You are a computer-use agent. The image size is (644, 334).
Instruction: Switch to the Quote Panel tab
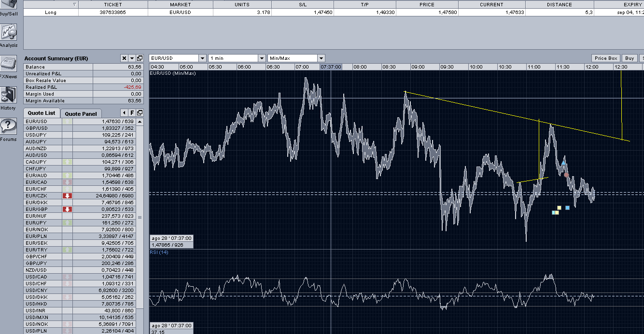coord(81,114)
